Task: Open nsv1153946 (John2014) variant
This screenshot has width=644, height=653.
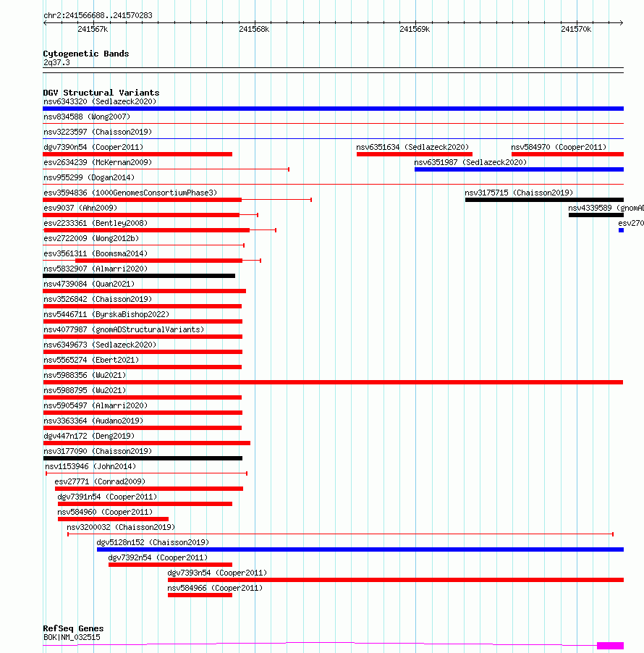Action: point(90,466)
